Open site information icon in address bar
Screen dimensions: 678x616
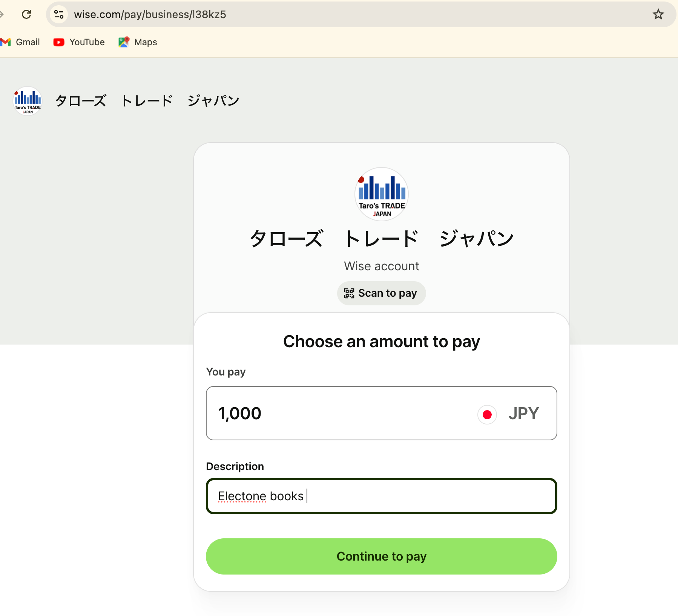point(59,14)
